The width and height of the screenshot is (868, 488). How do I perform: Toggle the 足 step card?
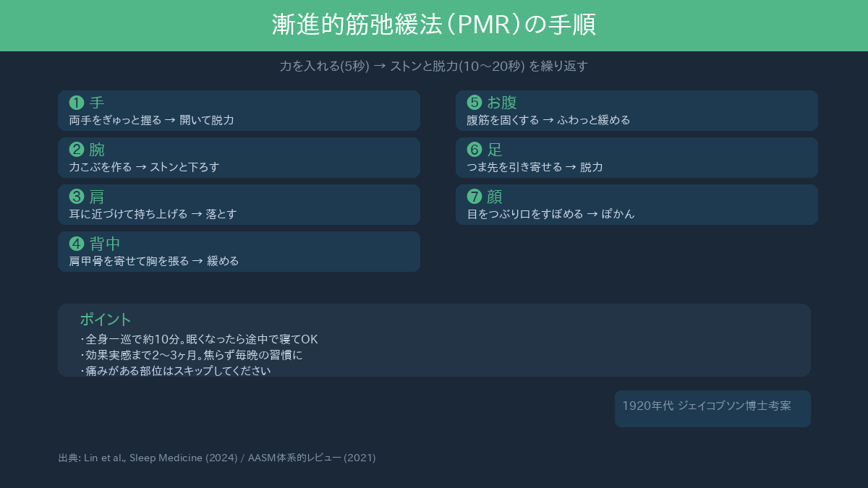(x=637, y=157)
